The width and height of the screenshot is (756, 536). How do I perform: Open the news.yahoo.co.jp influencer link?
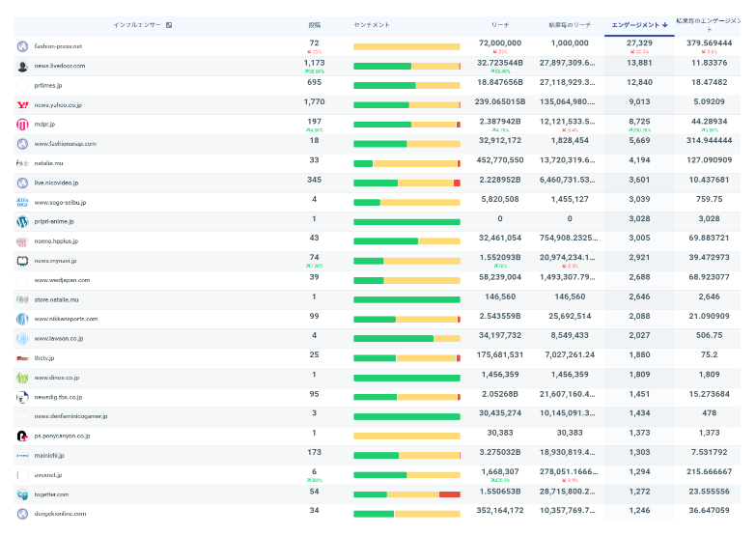click(58, 104)
